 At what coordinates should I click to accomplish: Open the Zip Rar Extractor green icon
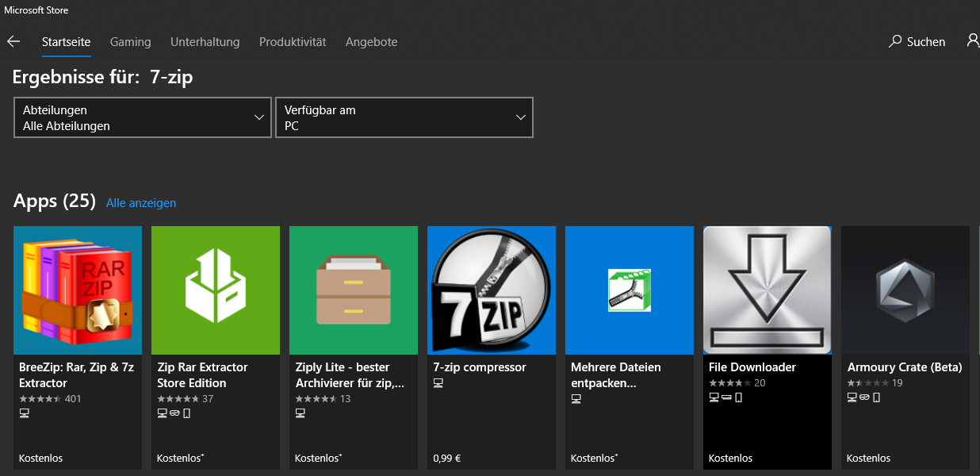coord(216,290)
